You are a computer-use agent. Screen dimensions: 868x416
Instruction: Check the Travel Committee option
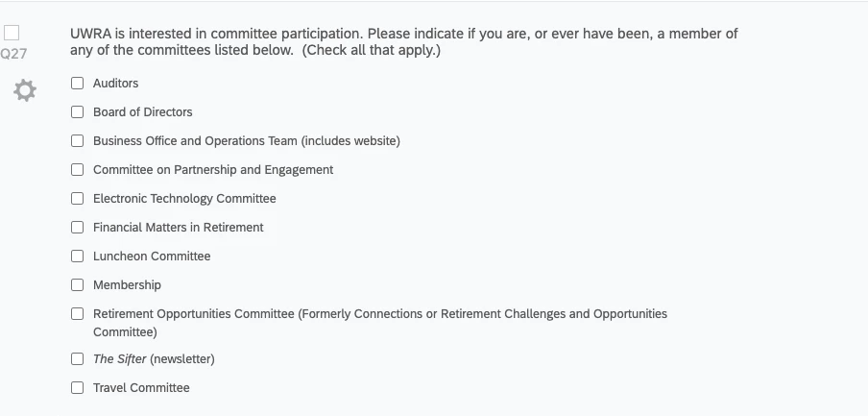tap(78, 388)
